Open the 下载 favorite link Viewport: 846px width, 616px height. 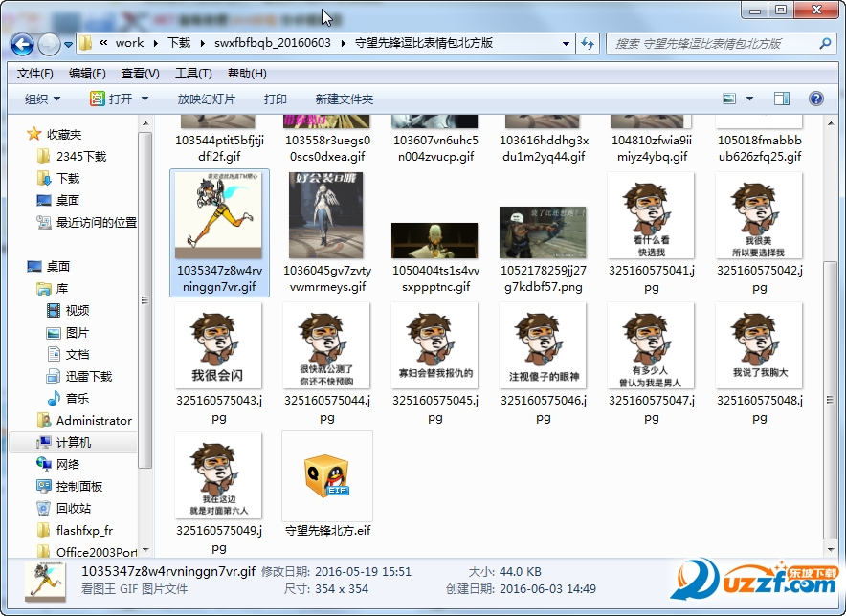[x=58, y=179]
